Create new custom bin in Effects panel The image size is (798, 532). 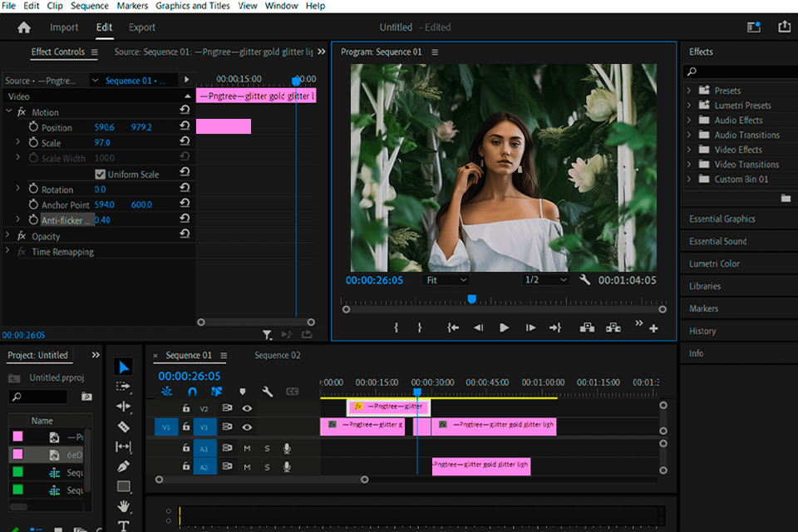point(786,198)
